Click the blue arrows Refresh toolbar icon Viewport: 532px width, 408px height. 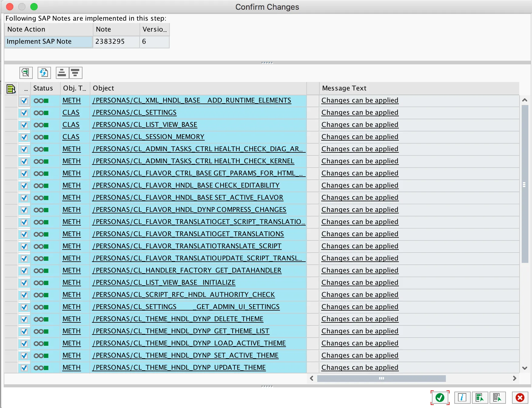tap(44, 73)
